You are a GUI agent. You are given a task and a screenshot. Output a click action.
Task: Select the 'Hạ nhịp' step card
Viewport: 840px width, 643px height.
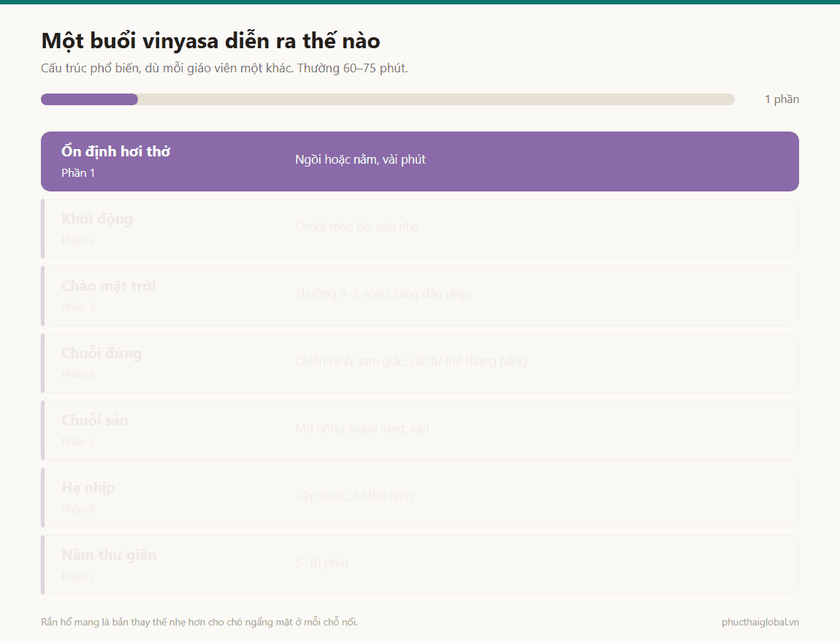[419, 498]
